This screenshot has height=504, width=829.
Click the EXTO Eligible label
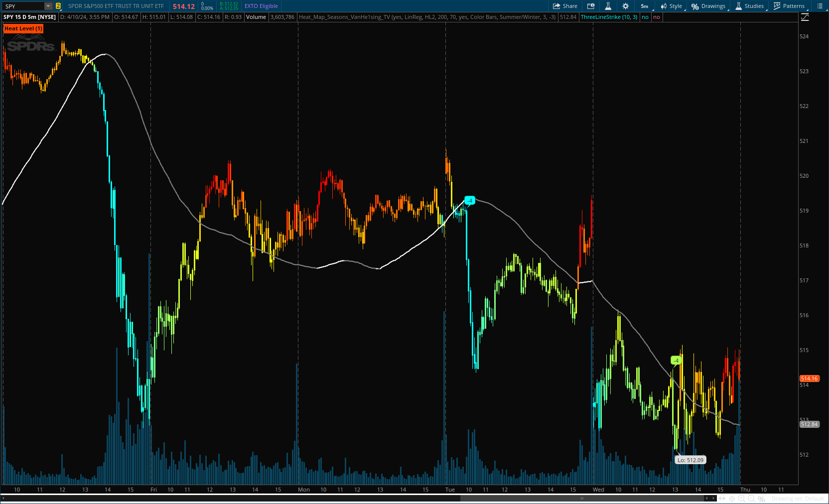click(x=261, y=6)
